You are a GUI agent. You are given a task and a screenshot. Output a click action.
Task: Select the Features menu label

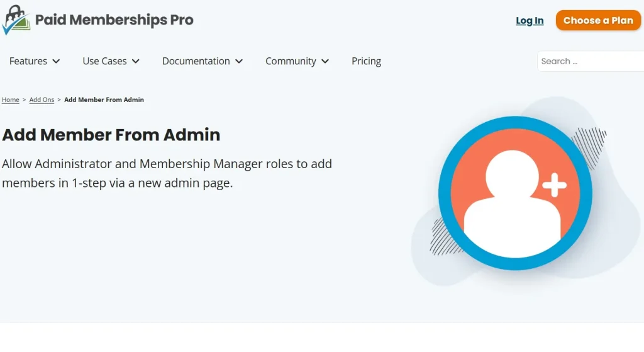click(x=28, y=61)
